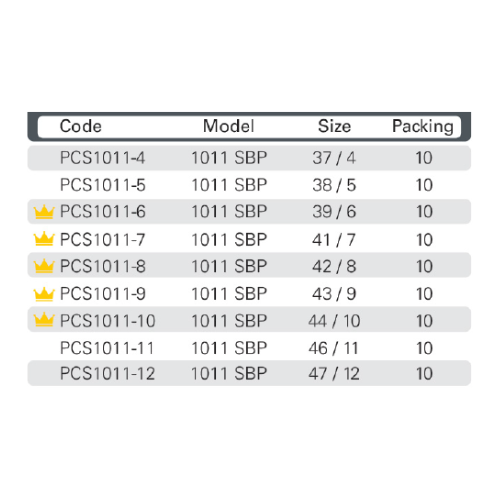This screenshot has width=500, height=500.
Task: Click the 1011 SBP model in PCS1011-9 row
Action: click(x=229, y=294)
